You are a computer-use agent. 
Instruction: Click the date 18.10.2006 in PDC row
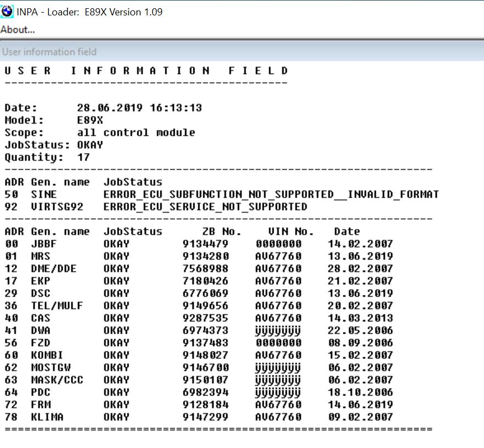click(x=360, y=392)
